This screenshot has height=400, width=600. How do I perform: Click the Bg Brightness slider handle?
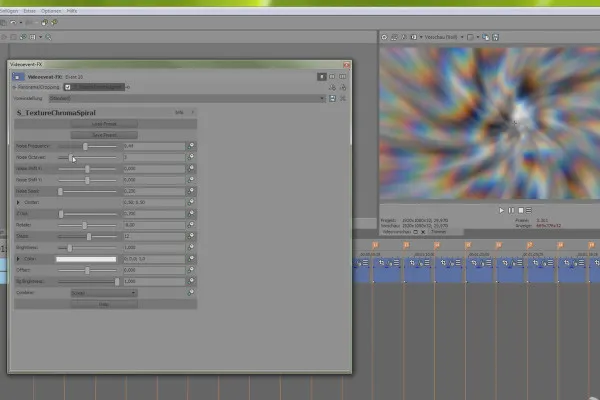point(117,282)
